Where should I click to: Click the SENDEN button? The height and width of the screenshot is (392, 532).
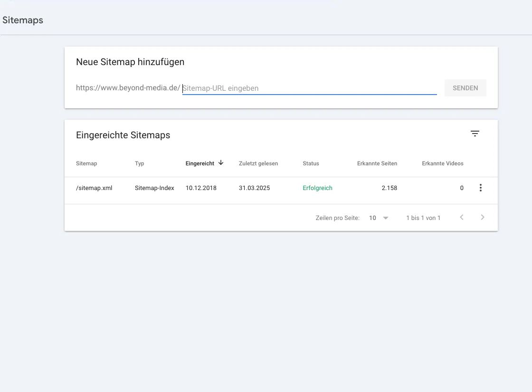[x=465, y=88]
